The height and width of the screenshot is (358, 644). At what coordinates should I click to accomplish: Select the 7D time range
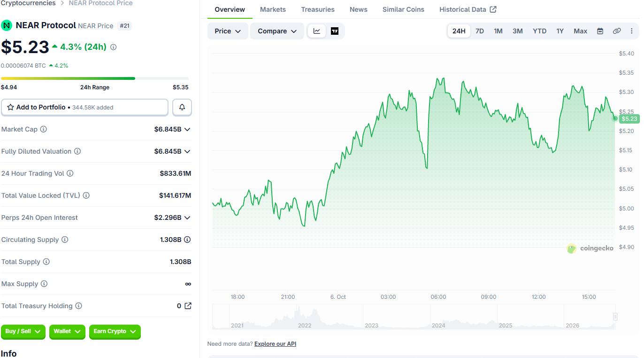pos(480,31)
